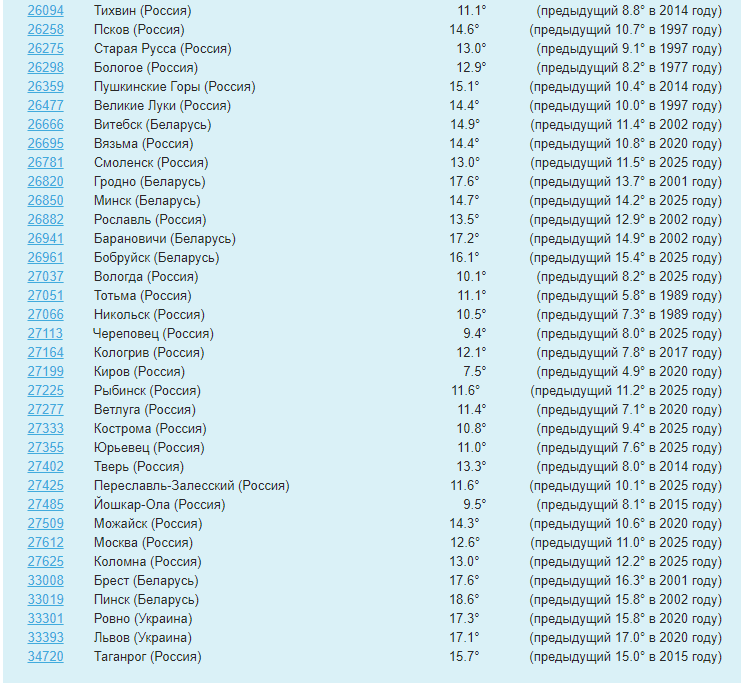741x683 pixels.
Task: Click station code 27612 for Москва
Action: click(x=45, y=542)
